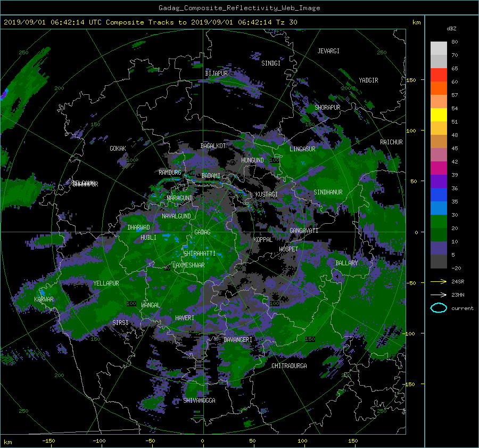Click the BIJAPUR city label
This screenshot has height=448, width=479.
pos(216,74)
